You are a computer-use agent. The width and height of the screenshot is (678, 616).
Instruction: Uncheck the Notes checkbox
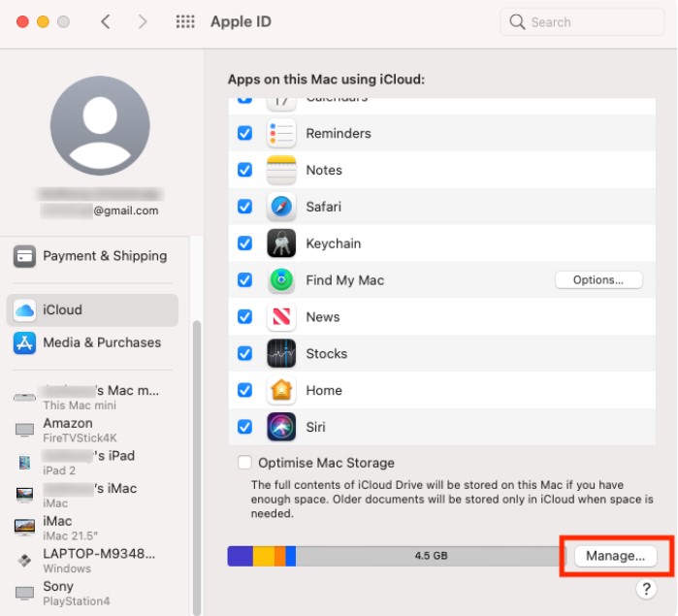pyautogui.click(x=244, y=170)
